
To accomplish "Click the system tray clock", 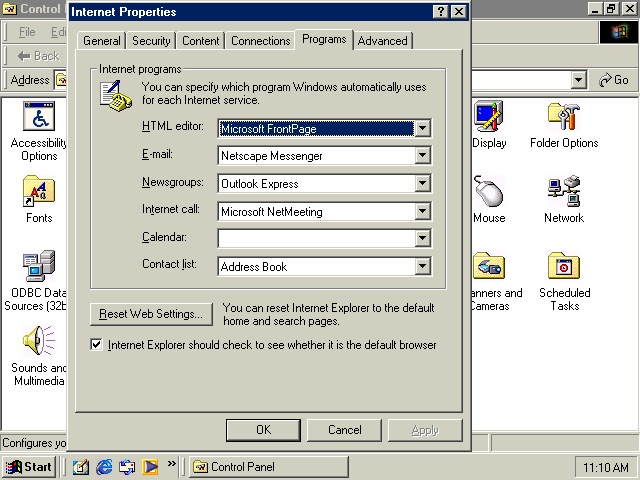I will [x=606, y=467].
